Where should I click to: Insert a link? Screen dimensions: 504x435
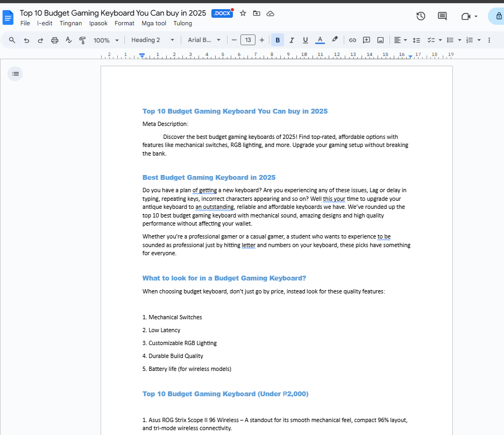coord(352,40)
